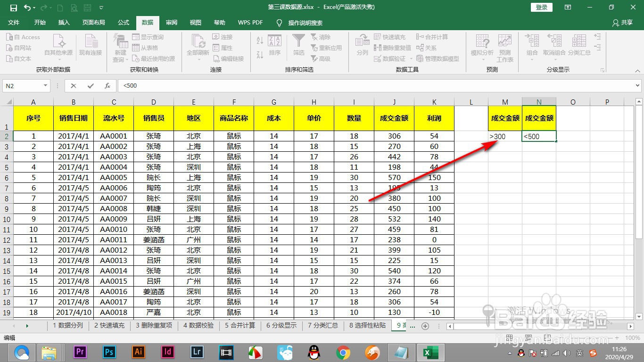Click 高级 (Advanced filter)
The width and height of the screenshot is (644, 362).
coord(321,58)
